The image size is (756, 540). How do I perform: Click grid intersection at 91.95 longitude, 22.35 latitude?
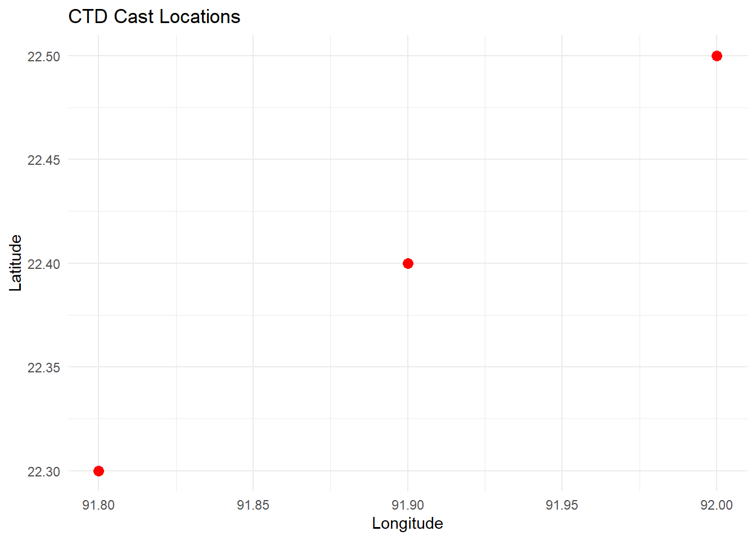click(x=562, y=367)
